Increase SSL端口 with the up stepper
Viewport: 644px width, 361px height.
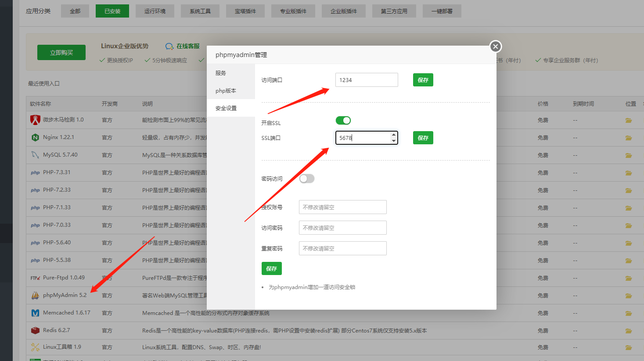394,135
